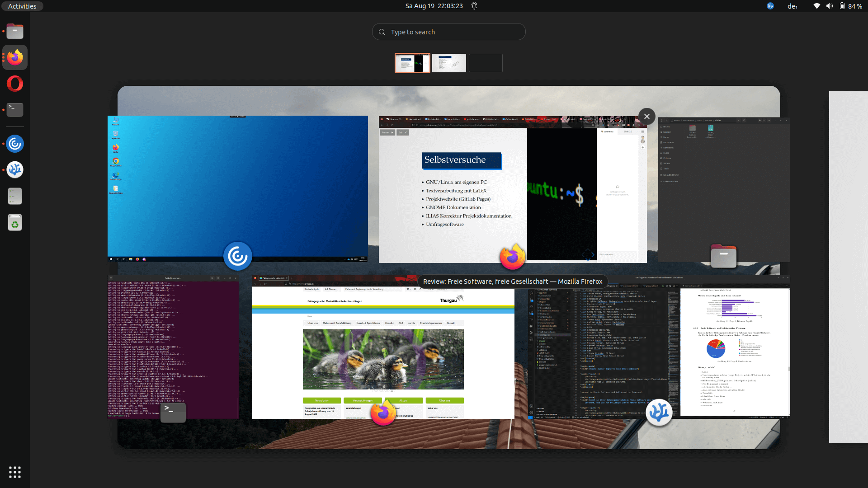868x488 pixels.
Task: Close the Selbstversuche Firefox window
Action: pyautogui.click(x=646, y=117)
